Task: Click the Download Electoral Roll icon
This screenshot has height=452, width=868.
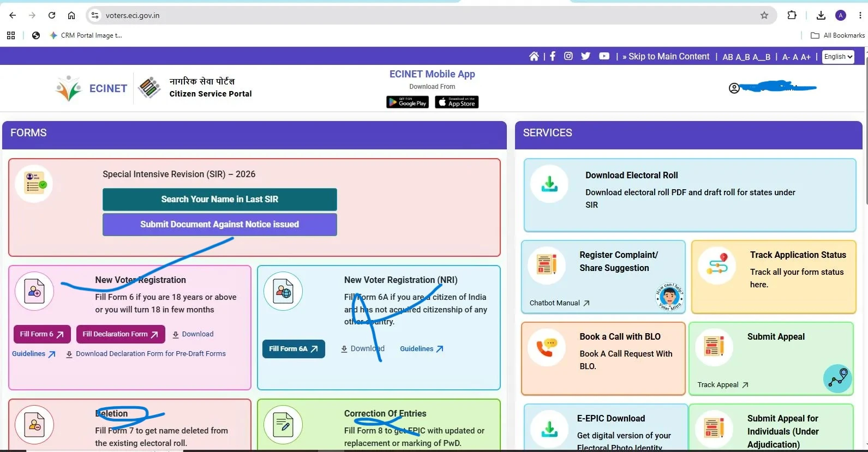Action: (x=549, y=184)
